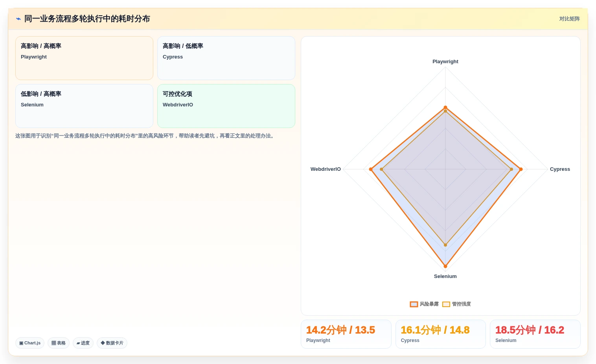Image resolution: width=596 pixels, height=364 pixels.
Task: Click the title 同一业务流程多轮执行中的耗时分布
Action: [87, 19]
